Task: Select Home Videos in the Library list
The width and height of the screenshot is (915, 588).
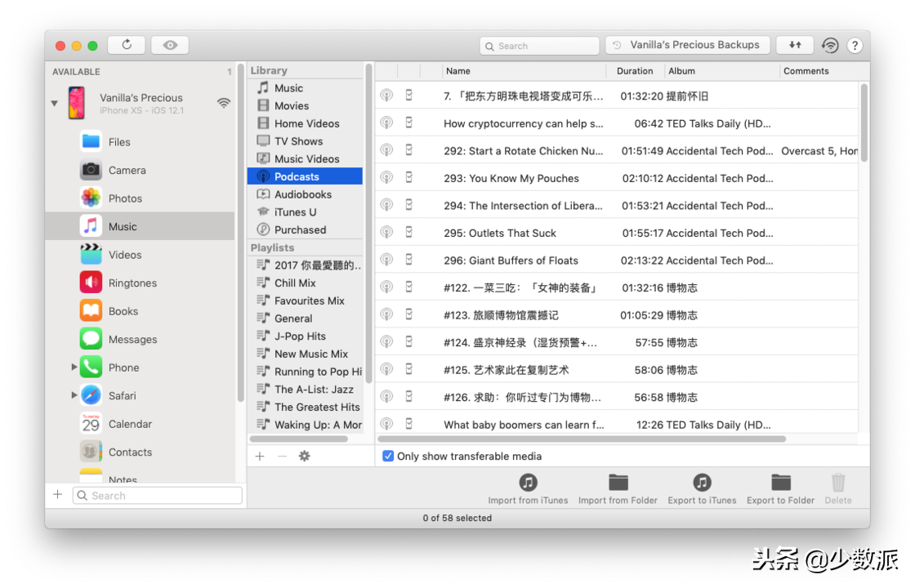Action: 306,123
